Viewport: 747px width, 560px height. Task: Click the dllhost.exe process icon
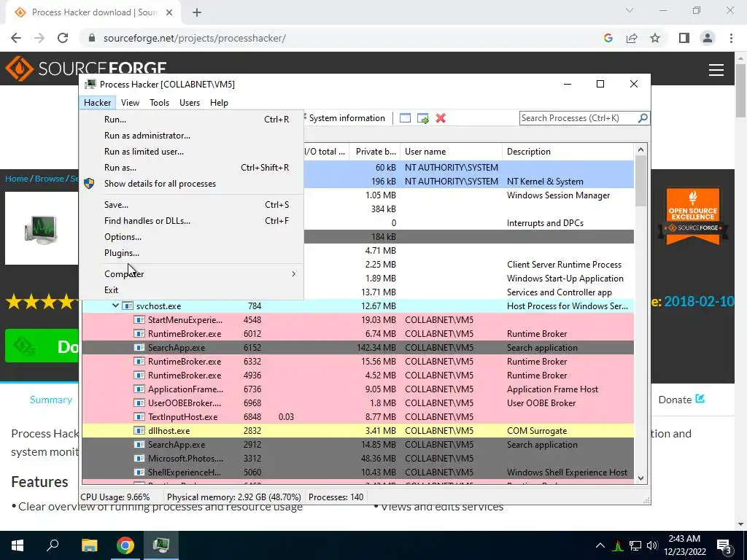click(139, 430)
